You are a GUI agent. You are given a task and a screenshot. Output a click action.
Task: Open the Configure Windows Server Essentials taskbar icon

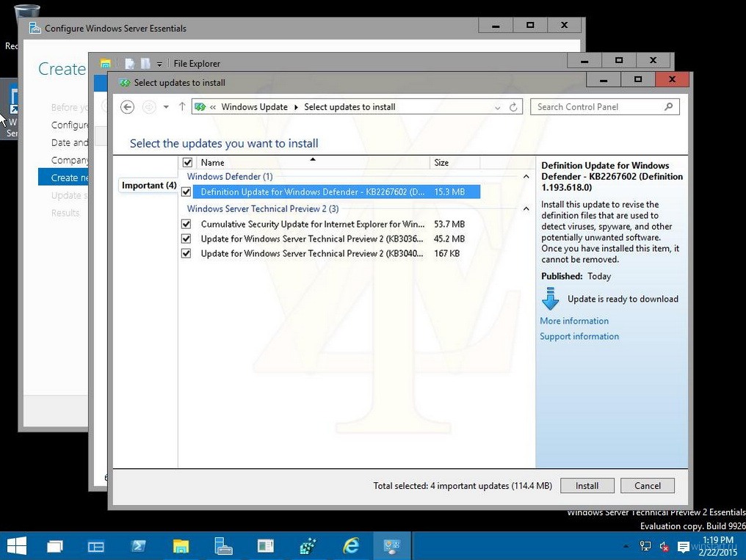point(222,546)
